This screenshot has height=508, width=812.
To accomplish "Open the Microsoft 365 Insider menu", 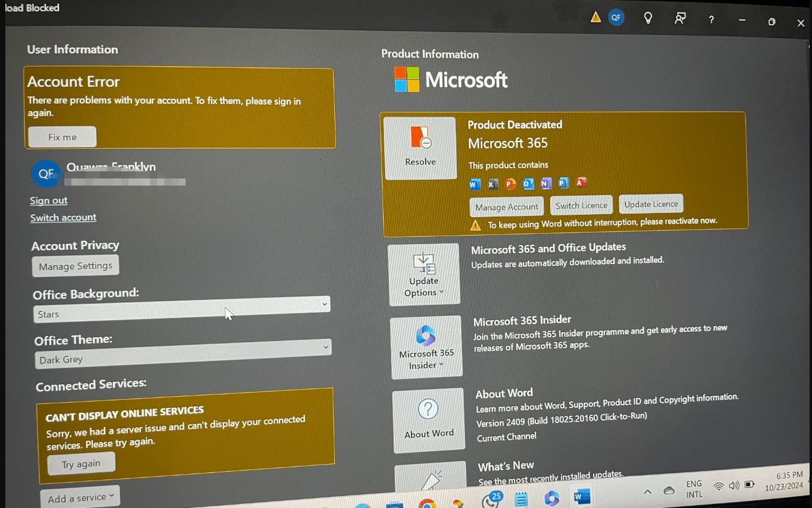I will click(x=426, y=347).
